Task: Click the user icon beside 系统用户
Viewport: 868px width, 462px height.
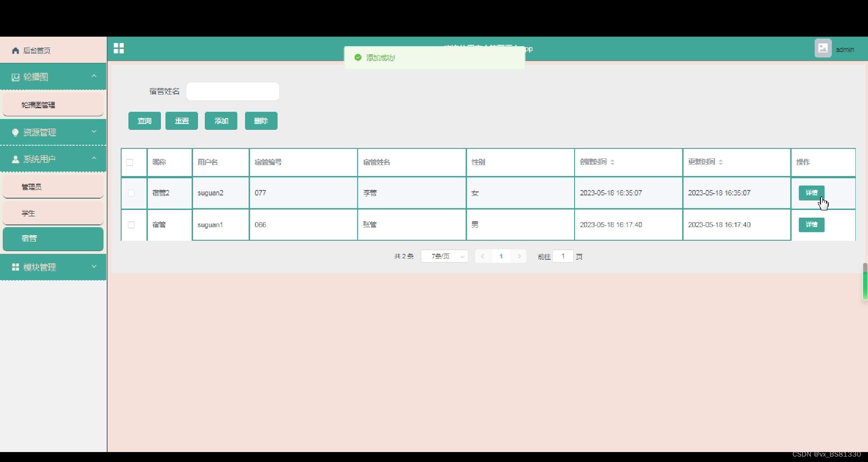Action: coord(15,159)
